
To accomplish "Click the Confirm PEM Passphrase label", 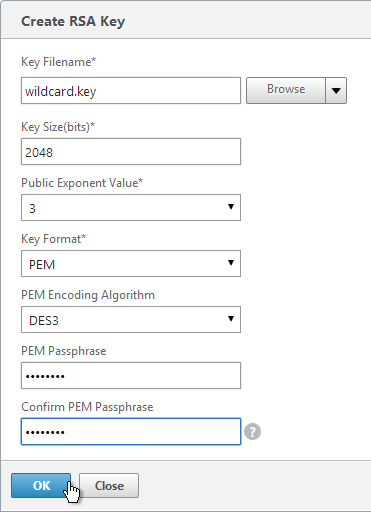I will [87, 407].
